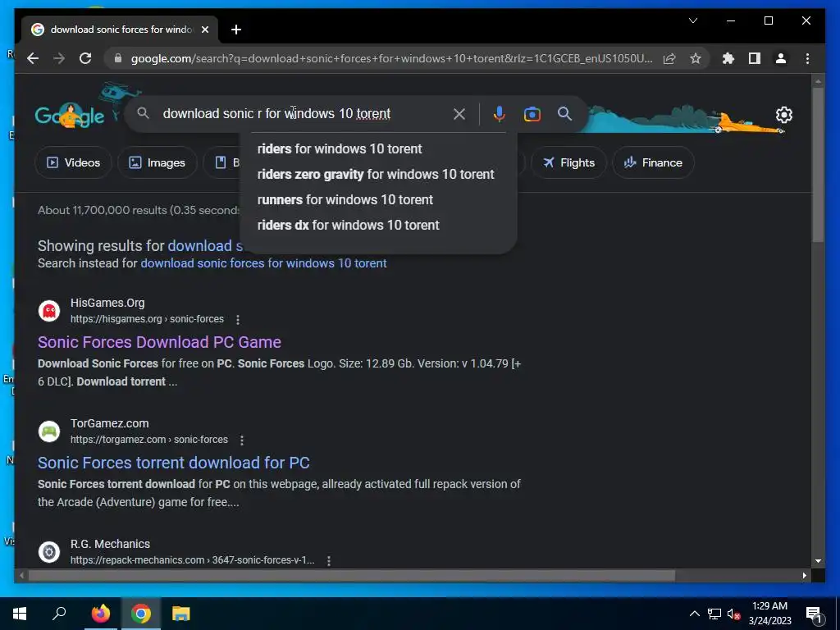Open the tab search dropdown chevron

[692, 21]
